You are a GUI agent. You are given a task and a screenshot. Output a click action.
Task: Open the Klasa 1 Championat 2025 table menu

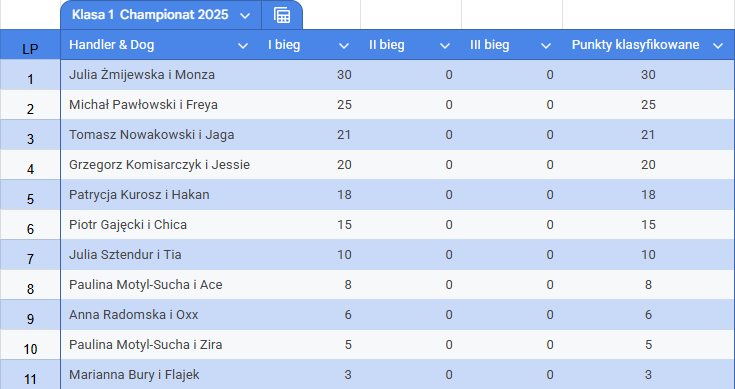245,16
